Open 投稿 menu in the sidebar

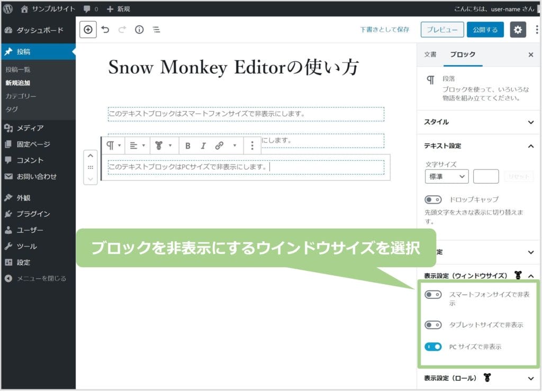coord(38,52)
